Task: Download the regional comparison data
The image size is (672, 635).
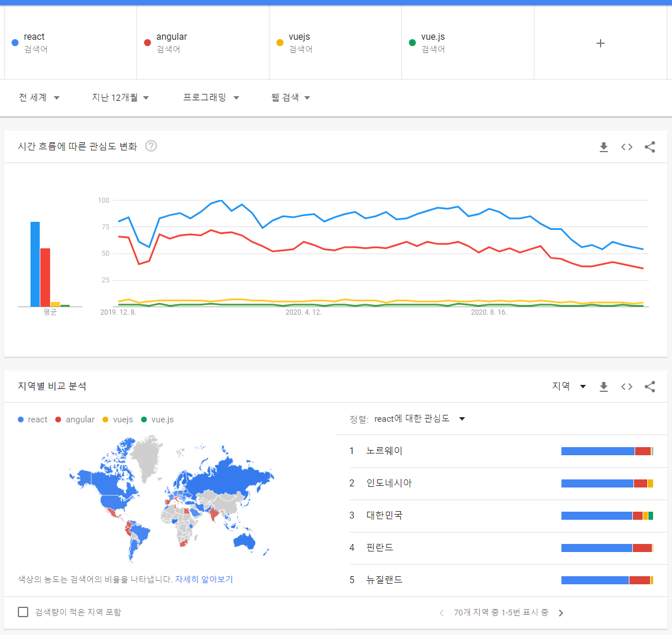Action: click(603, 387)
